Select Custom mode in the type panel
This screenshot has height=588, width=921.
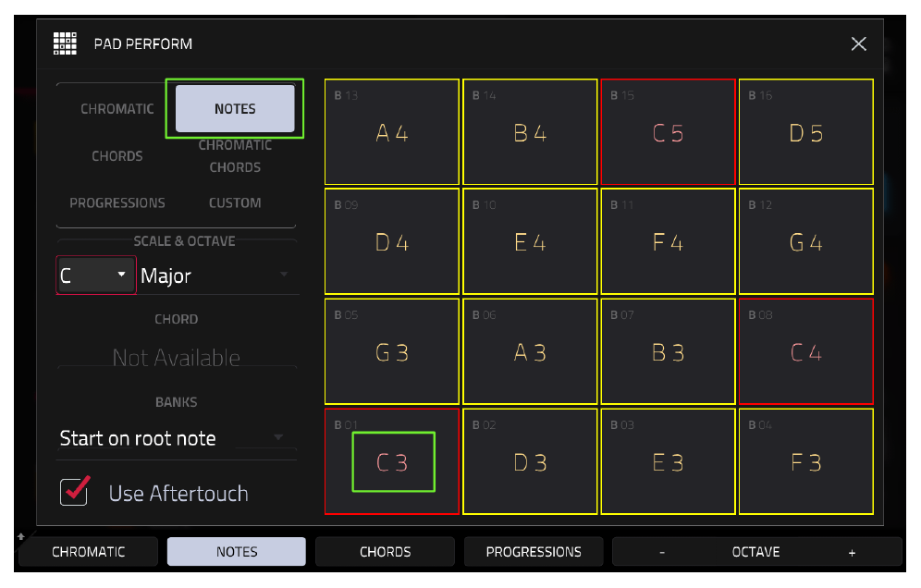pos(235,203)
